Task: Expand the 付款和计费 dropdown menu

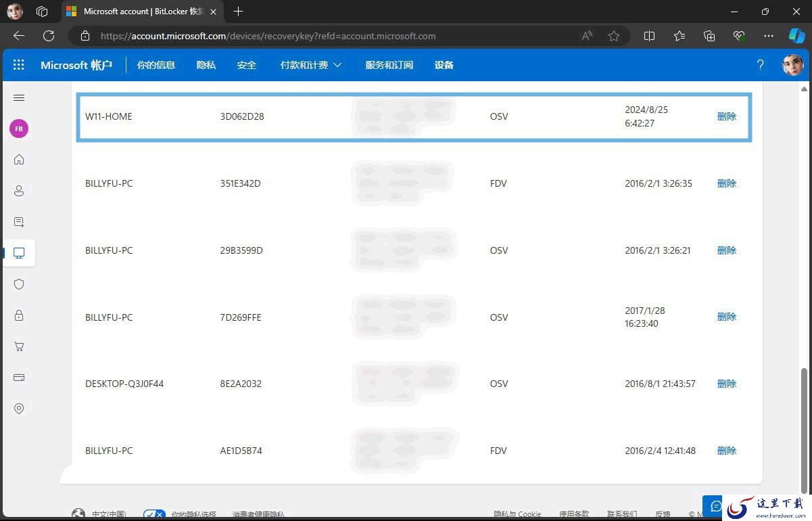Action: tap(311, 65)
